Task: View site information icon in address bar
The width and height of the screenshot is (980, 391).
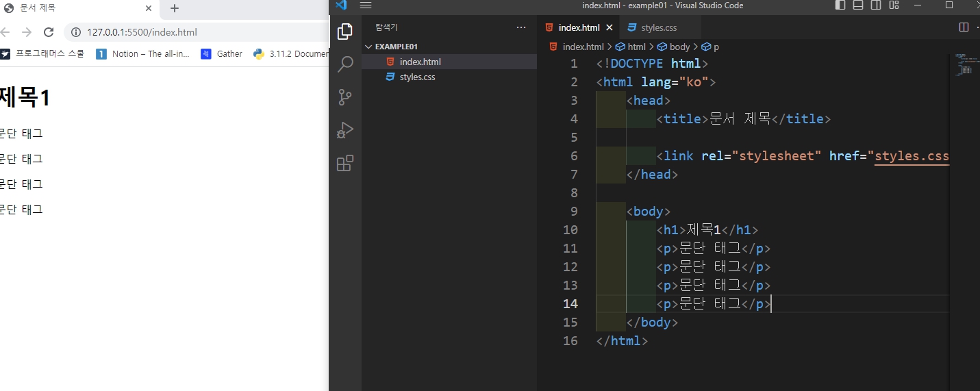Action: (75, 32)
